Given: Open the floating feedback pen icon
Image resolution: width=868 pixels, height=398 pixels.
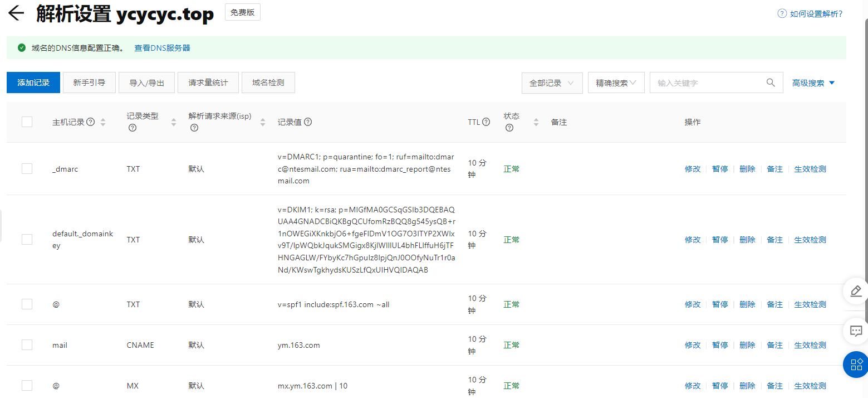Looking at the screenshot, I should [x=856, y=291].
